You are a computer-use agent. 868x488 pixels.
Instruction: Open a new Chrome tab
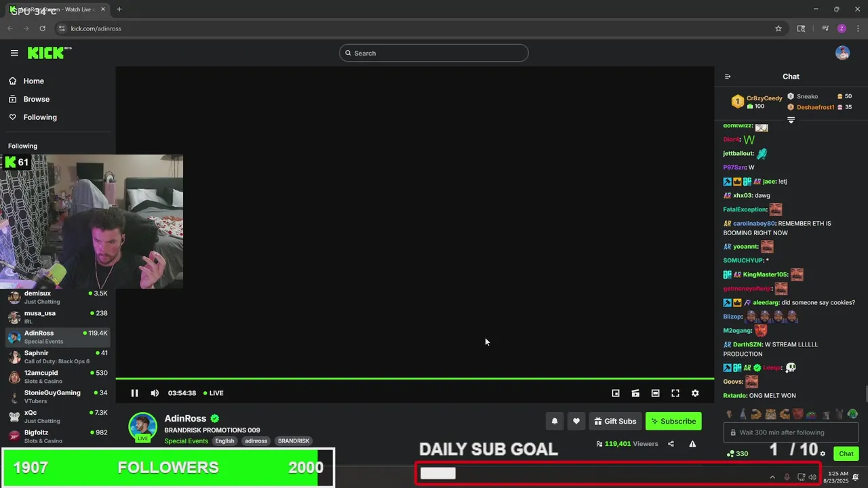[119, 9]
